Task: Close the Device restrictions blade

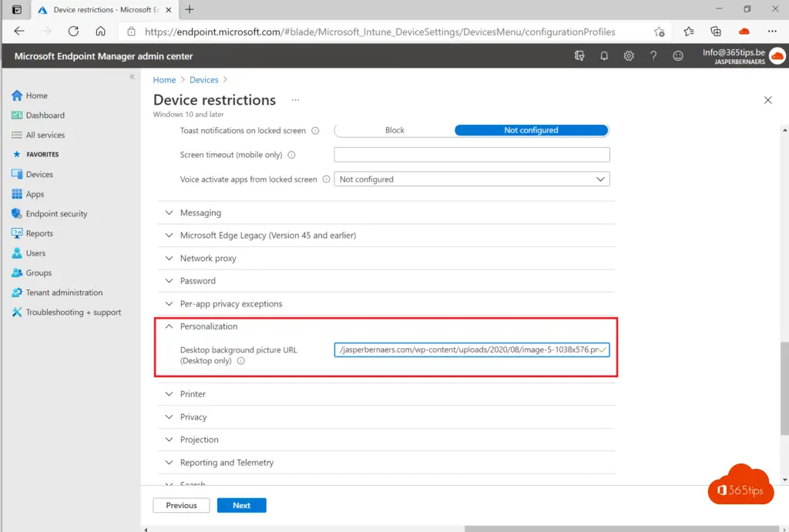Action: pyautogui.click(x=768, y=100)
